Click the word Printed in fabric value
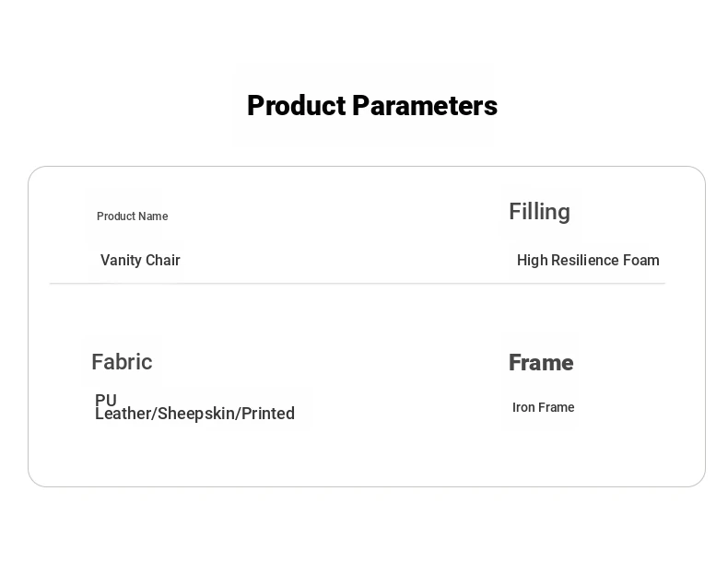Screen dimensions: 728x573 click(x=268, y=414)
